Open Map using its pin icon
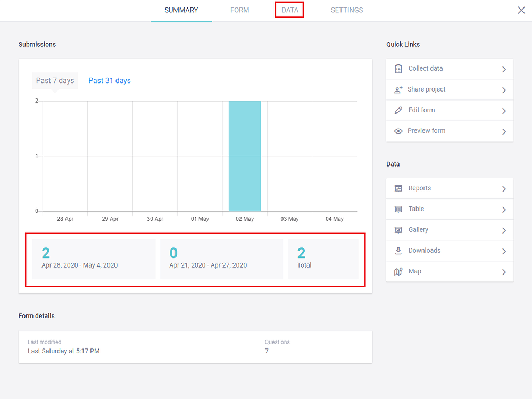 (x=398, y=271)
